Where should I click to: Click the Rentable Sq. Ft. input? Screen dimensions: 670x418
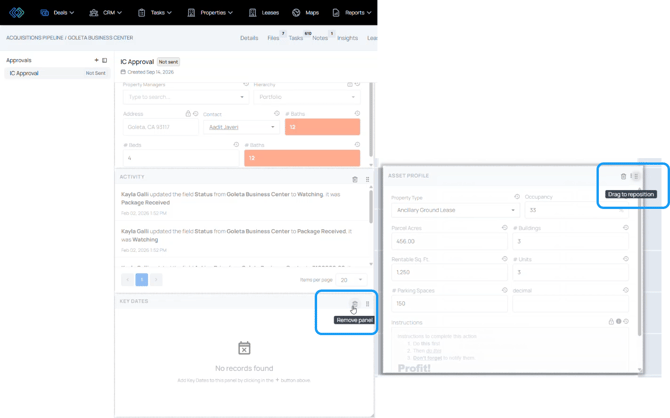(x=450, y=272)
